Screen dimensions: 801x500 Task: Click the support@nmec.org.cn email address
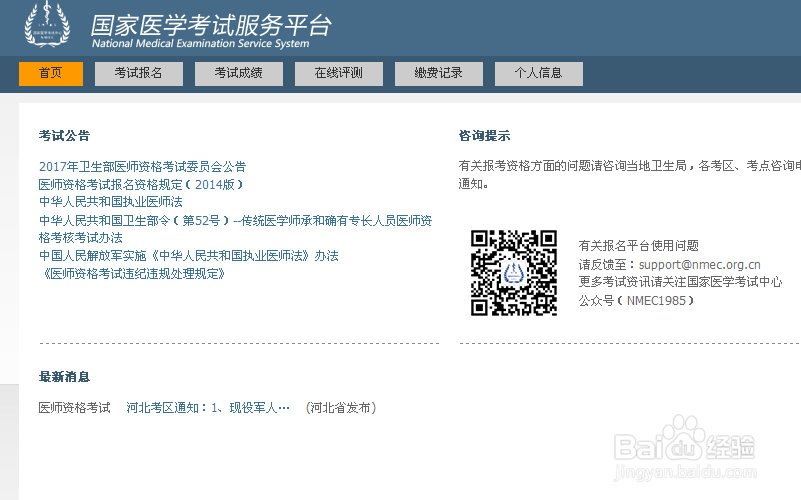coord(699,265)
